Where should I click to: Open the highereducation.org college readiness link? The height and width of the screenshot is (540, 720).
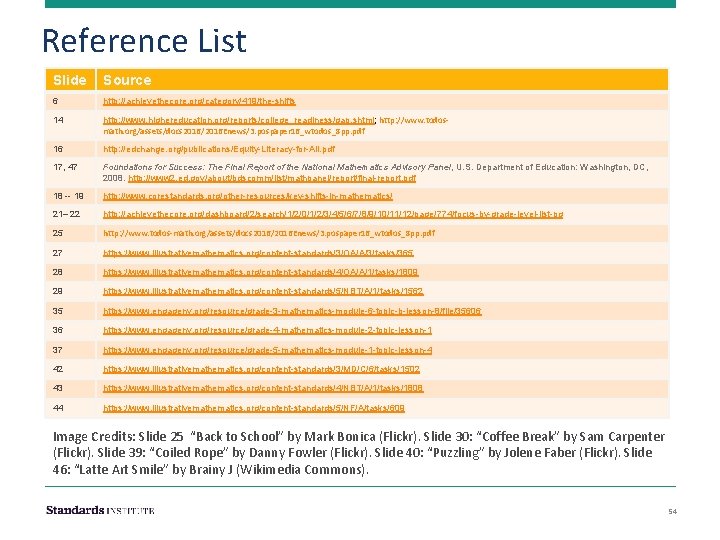(x=239, y=120)
